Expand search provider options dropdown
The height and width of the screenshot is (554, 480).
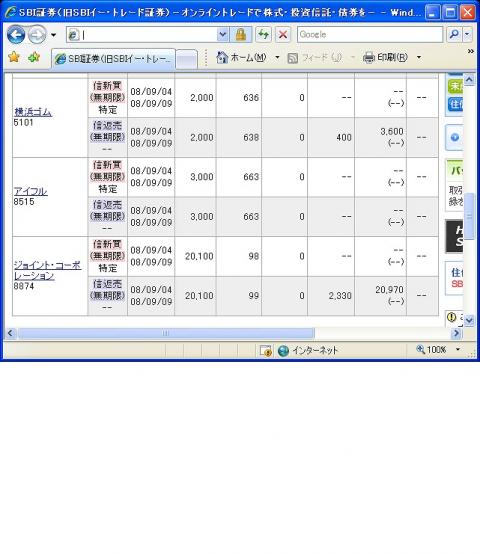coord(468,35)
